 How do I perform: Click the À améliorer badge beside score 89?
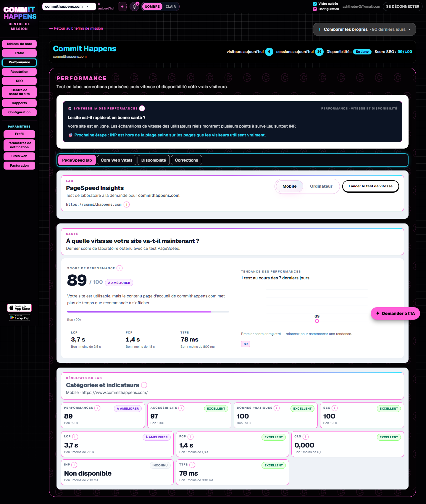[x=119, y=283]
